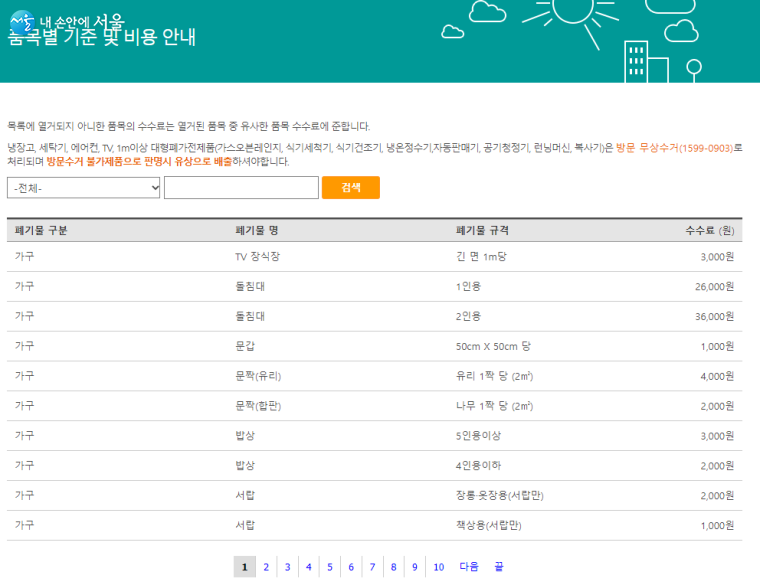The width and height of the screenshot is (760, 585).
Task: Click the 폐기물 규격 column header
Action: 482,230
